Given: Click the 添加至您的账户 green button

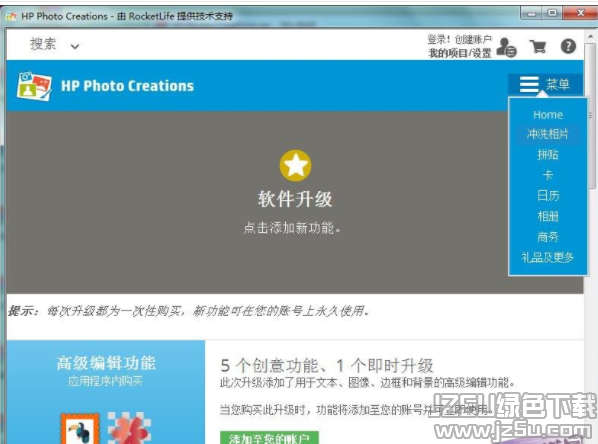Looking at the screenshot, I should click(269, 438).
